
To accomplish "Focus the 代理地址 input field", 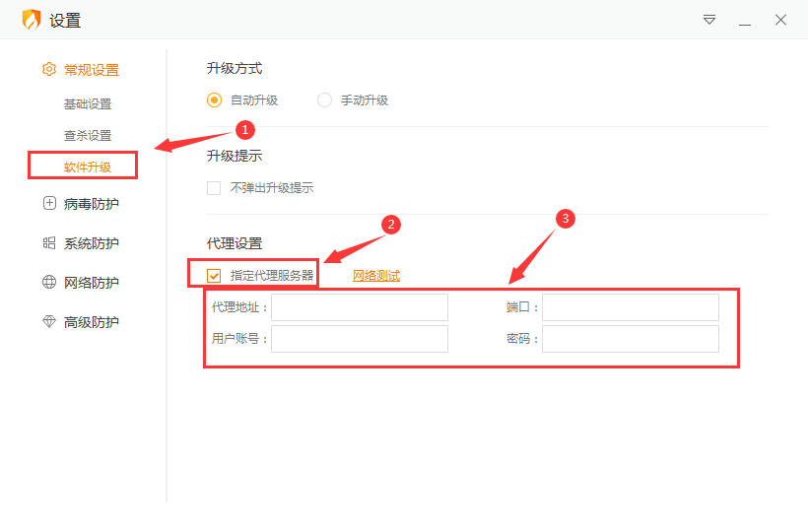I will click(360, 307).
